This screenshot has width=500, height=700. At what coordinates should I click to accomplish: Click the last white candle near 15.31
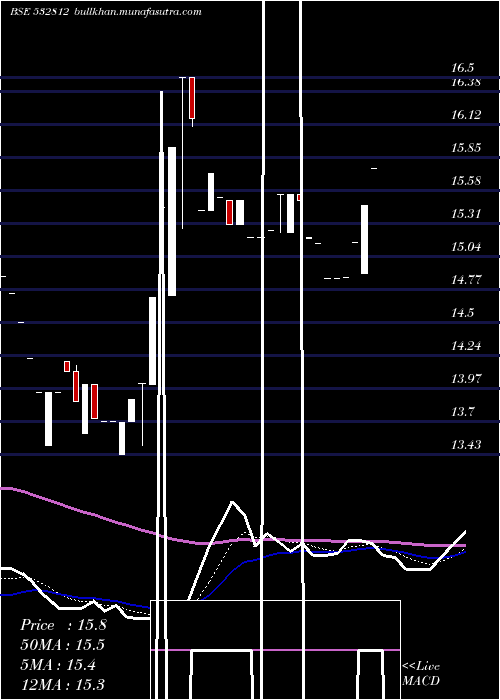click(x=365, y=239)
